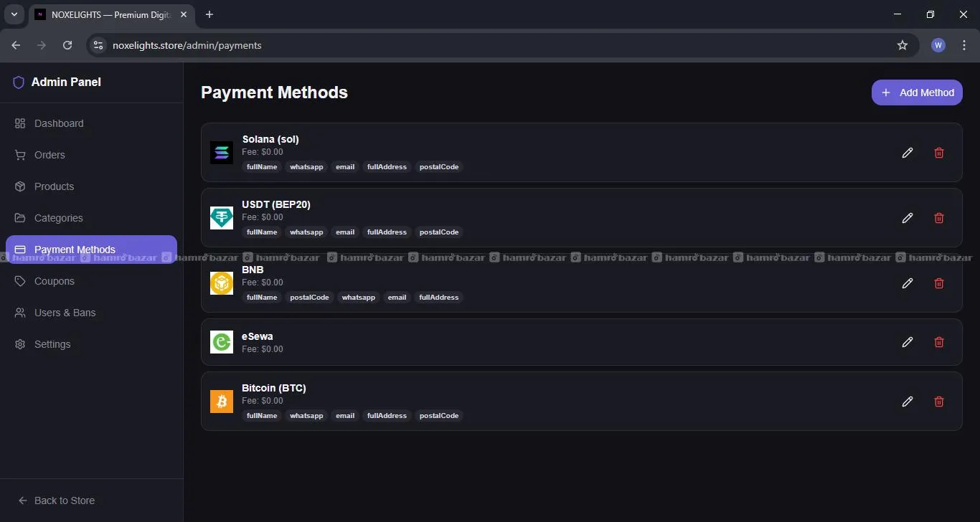Click the Back to Store link
This screenshot has width=980, height=522.
(64, 500)
